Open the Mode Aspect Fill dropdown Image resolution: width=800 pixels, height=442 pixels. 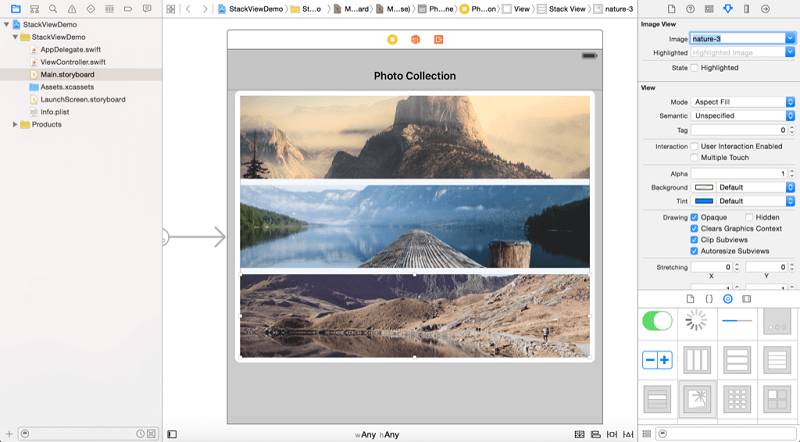[x=743, y=102]
